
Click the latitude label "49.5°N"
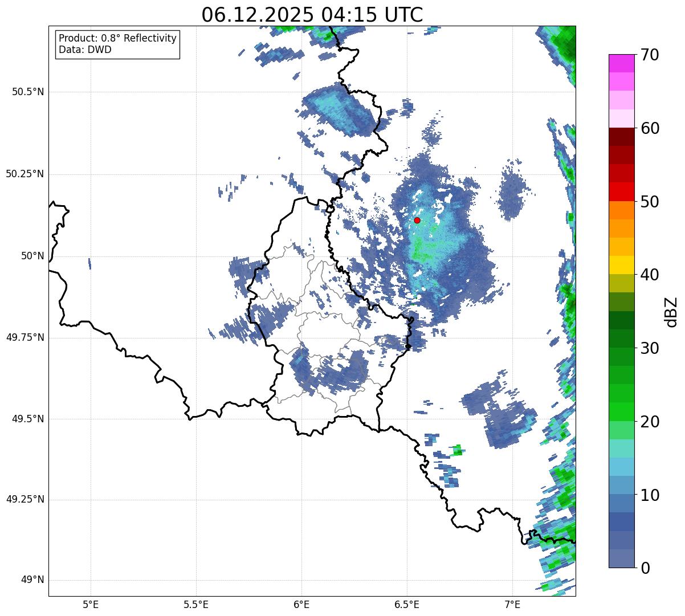click(28, 419)
